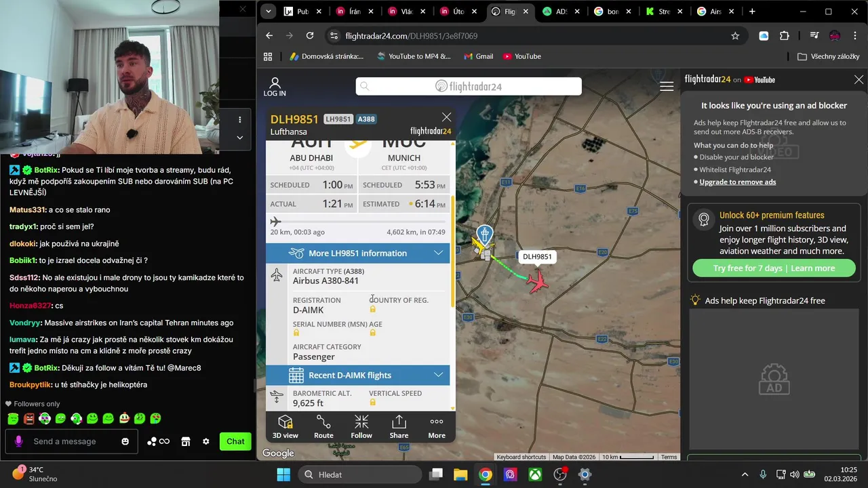
Task: Switch to the Vlác browser tab
Action: [x=406, y=12]
